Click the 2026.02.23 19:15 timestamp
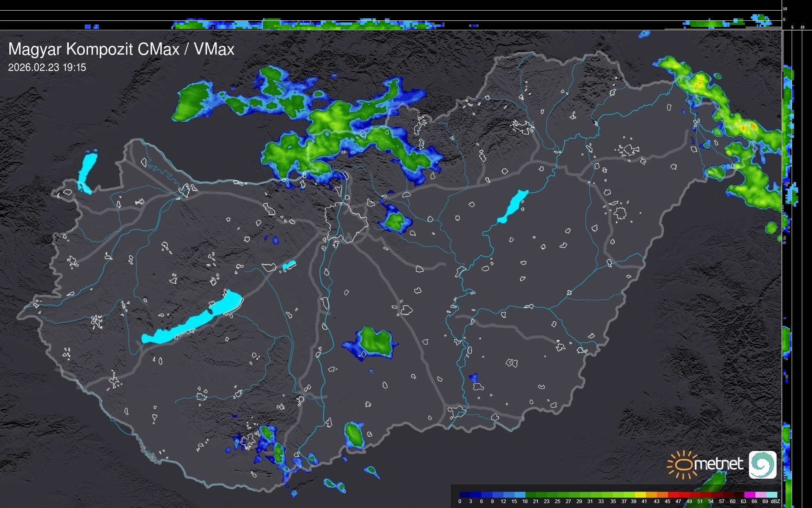Viewport: 812px width, 508px height. [x=47, y=67]
